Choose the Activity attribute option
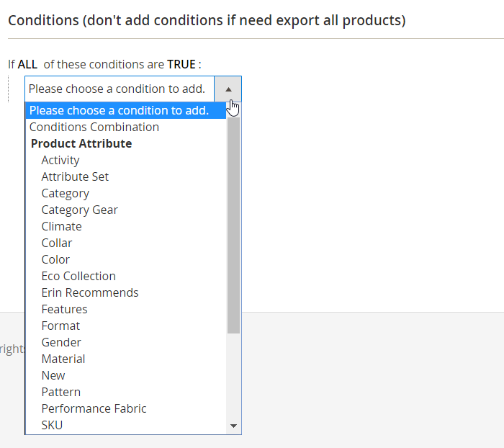 [x=60, y=160]
